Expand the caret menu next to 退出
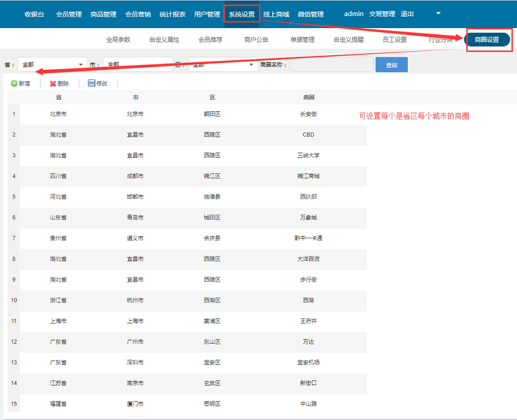Screen dimensions: 517x420 (x=438, y=13)
